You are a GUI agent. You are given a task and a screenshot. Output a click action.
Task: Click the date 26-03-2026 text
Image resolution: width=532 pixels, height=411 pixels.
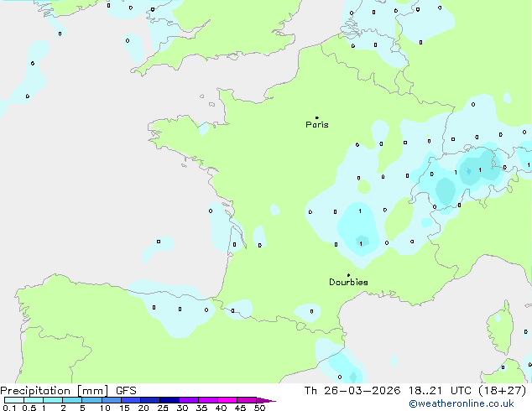pos(362,391)
